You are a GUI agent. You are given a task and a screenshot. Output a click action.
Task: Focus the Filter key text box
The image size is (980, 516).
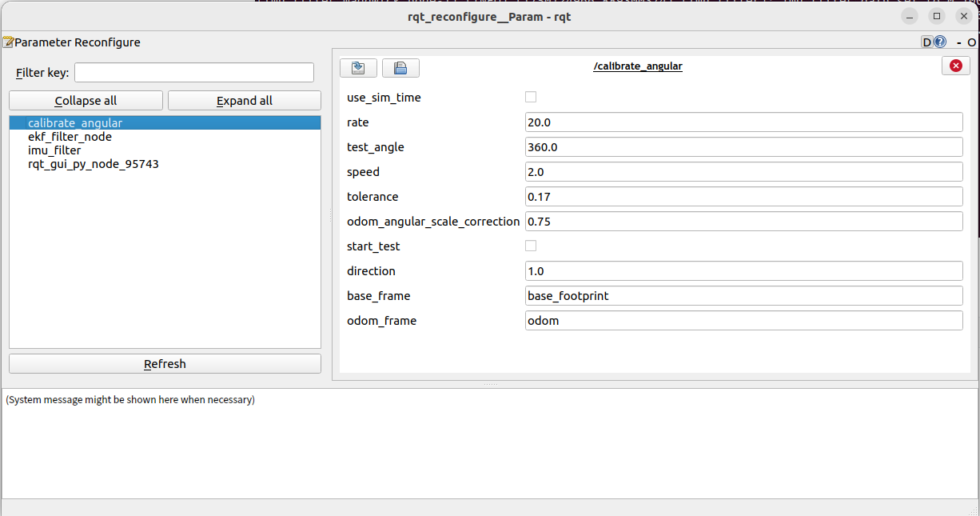pyautogui.click(x=194, y=73)
